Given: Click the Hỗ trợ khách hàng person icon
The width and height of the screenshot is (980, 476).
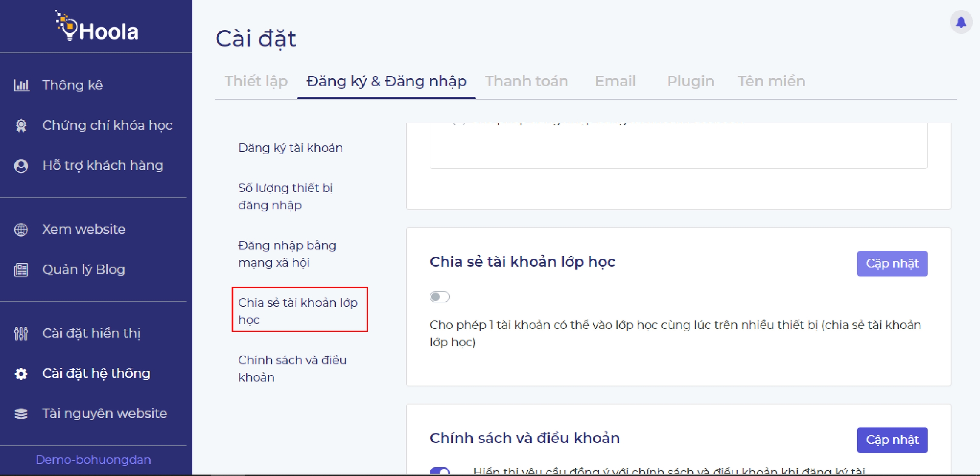Looking at the screenshot, I should (x=21, y=165).
